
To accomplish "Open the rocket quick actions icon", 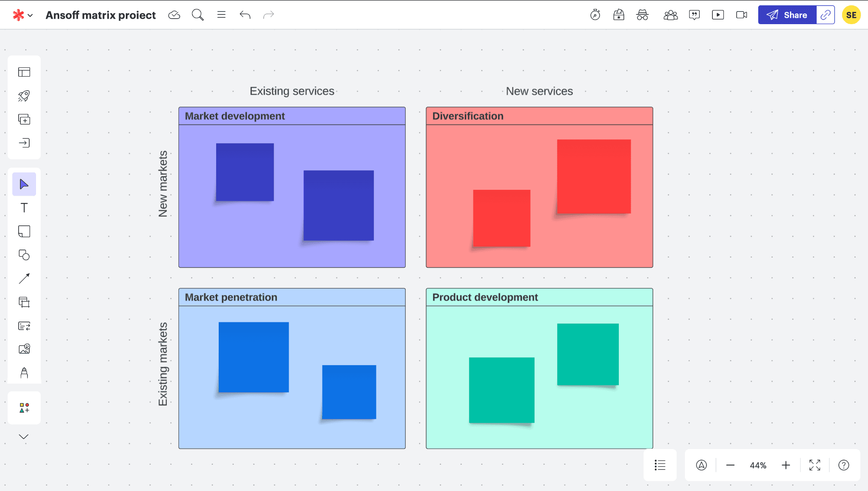I will click(x=24, y=96).
